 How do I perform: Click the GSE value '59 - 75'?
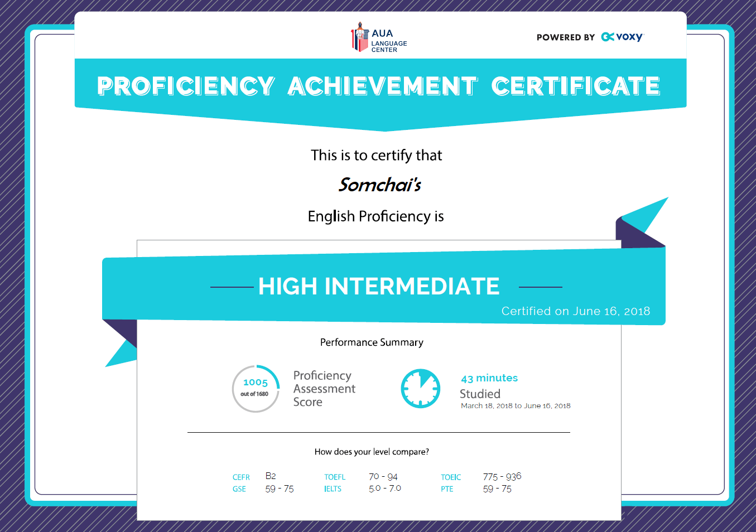pyautogui.click(x=280, y=489)
